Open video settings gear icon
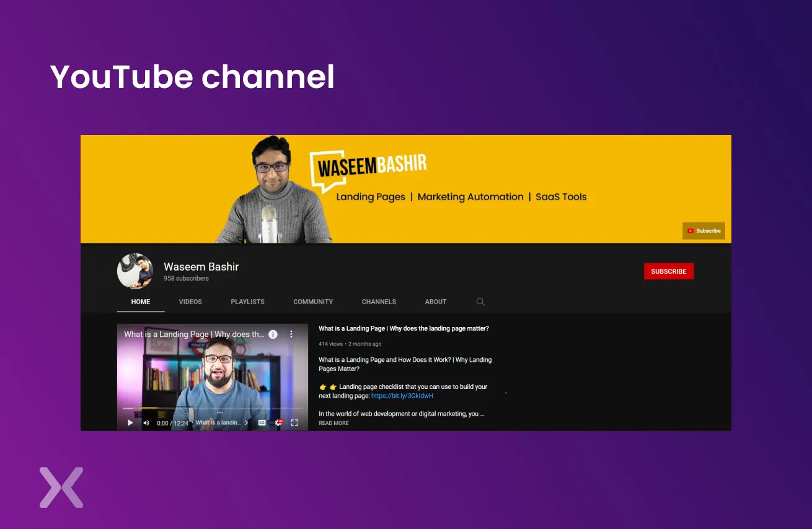Viewport: 812px width, 529px height. pyautogui.click(x=278, y=422)
